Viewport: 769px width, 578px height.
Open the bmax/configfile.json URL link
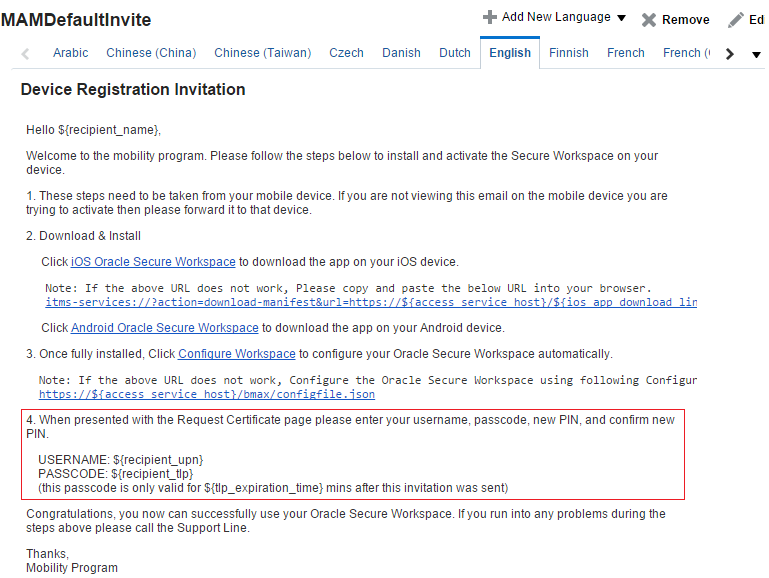[x=206, y=394]
